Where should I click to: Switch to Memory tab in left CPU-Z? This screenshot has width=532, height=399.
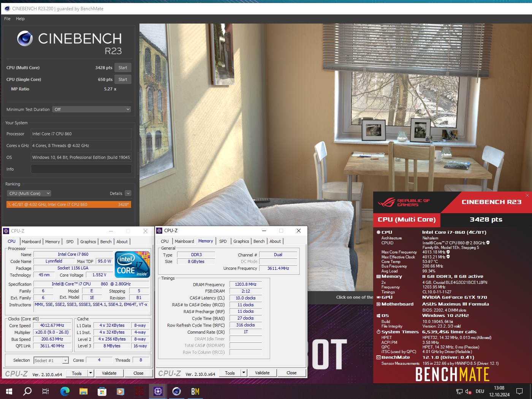[52, 242]
